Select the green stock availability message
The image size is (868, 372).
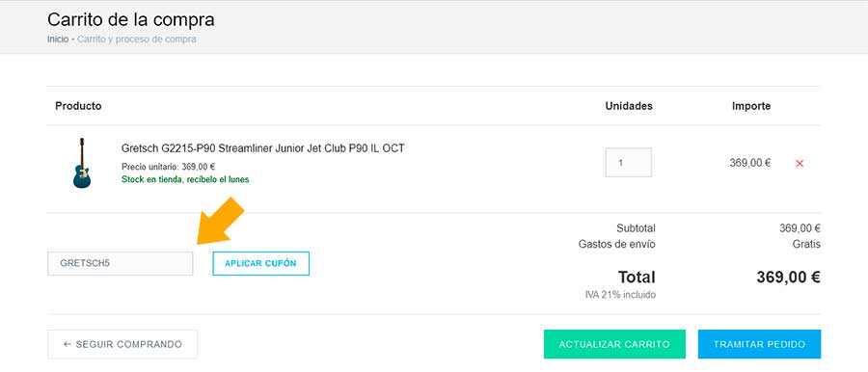[185, 179]
